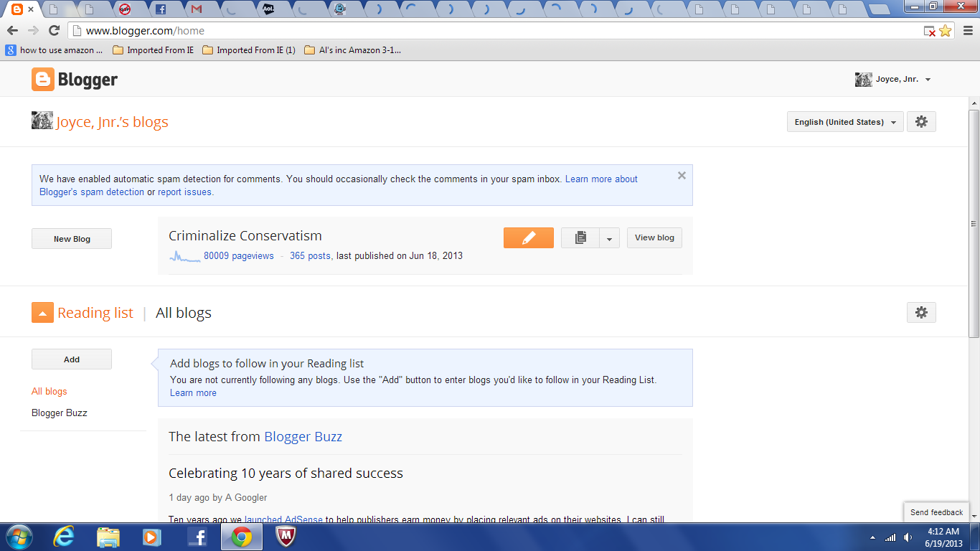The width and height of the screenshot is (980, 551).
Task: Open Criminalize Conservatism blog title
Action: coord(245,235)
